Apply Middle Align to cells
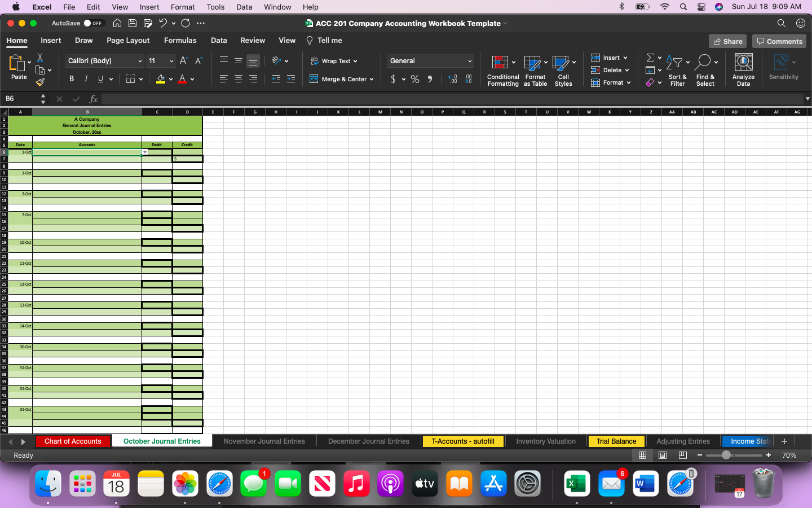Image resolution: width=812 pixels, height=508 pixels. point(239,60)
